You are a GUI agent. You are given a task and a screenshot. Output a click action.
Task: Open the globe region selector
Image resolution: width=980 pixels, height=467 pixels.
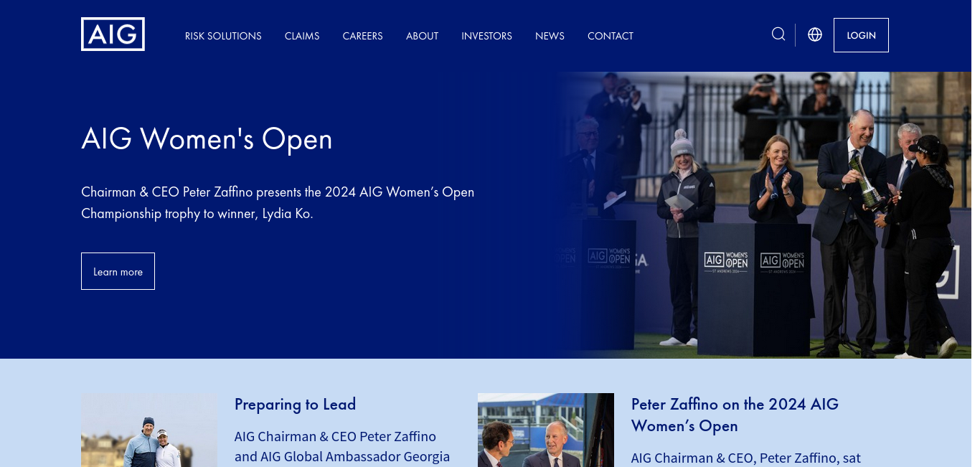click(815, 34)
